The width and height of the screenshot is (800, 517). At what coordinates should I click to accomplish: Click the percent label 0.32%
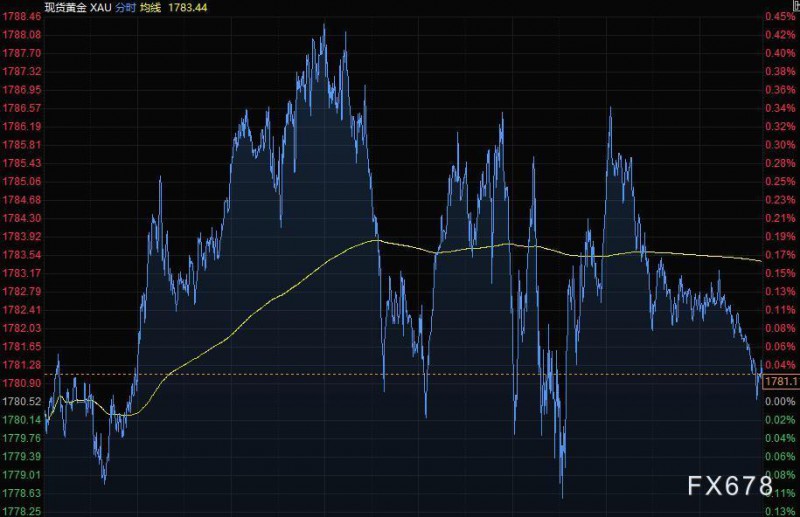[780, 127]
